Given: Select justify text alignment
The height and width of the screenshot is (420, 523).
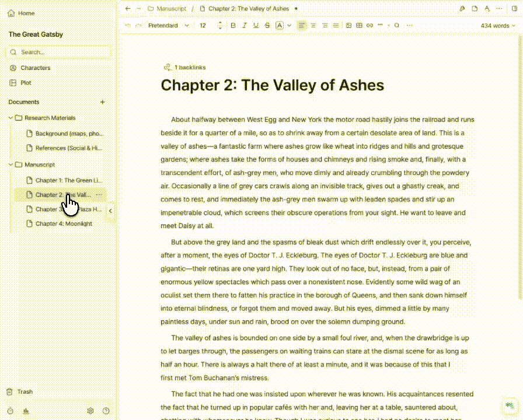Looking at the screenshot, I should click(x=336, y=25).
